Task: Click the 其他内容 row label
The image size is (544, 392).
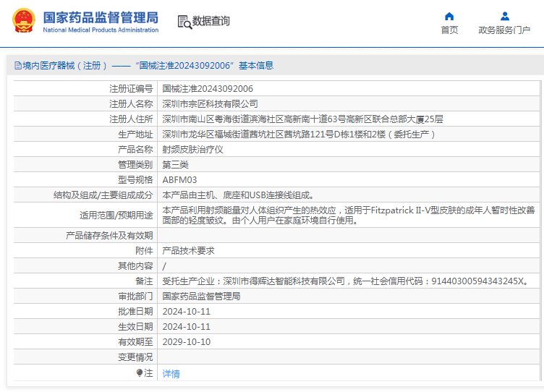Action: point(135,266)
